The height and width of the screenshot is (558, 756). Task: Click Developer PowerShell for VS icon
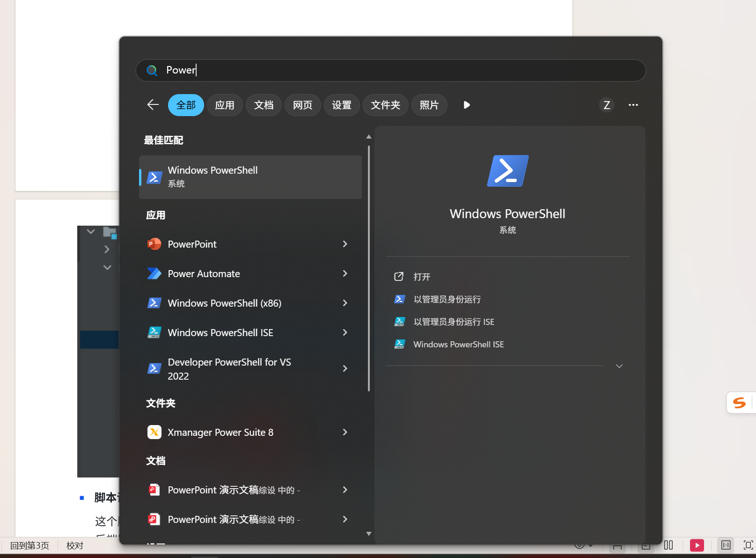(x=154, y=368)
